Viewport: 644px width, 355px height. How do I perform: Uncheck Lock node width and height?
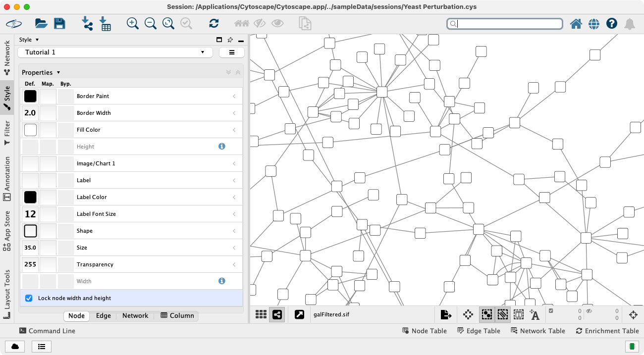pyautogui.click(x=29, y=298)
